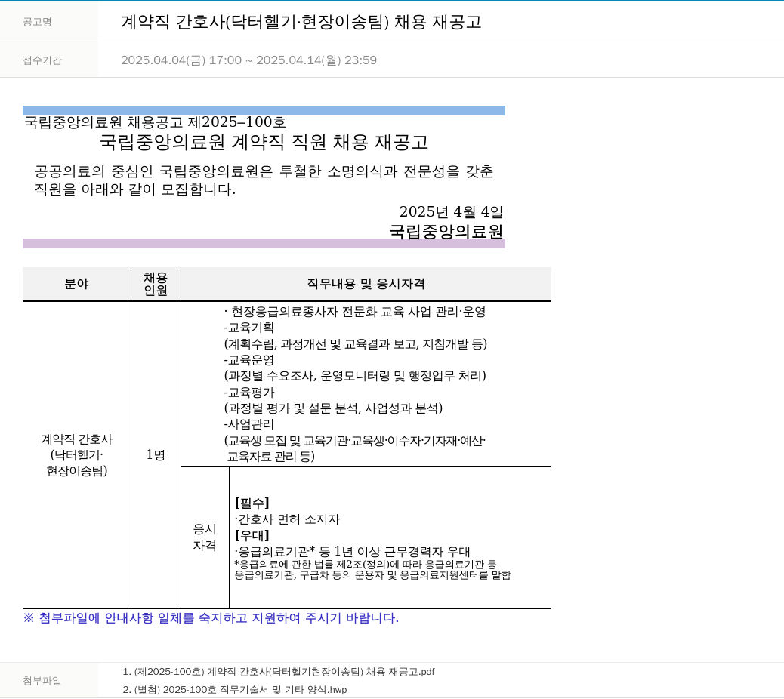784x699 pixels.
Task: Click the line (과정별 평가 및 설문 분석, 사업성과 분석)
Action: click(333, 408)
